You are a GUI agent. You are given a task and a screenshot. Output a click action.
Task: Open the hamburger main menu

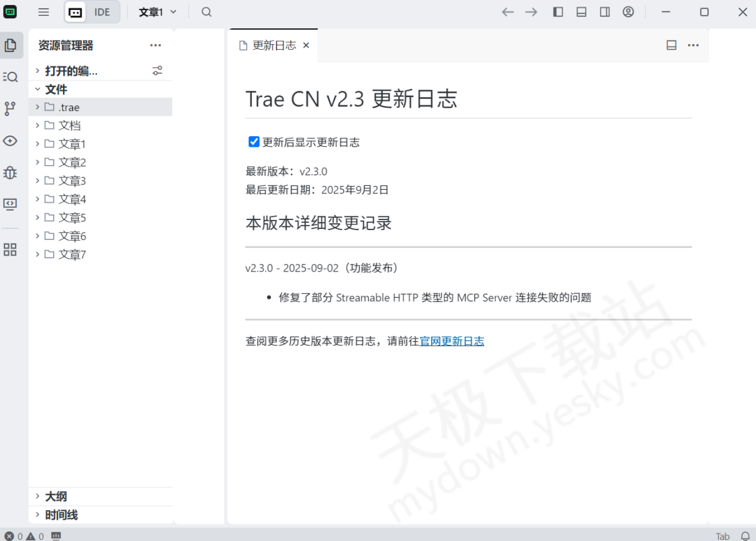pos(43,12)
